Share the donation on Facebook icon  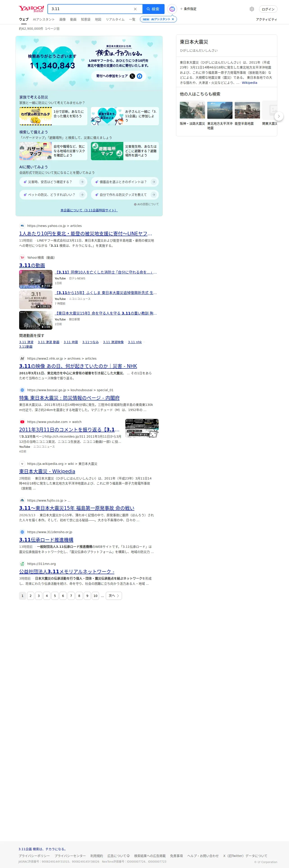[x=140, y=76]
